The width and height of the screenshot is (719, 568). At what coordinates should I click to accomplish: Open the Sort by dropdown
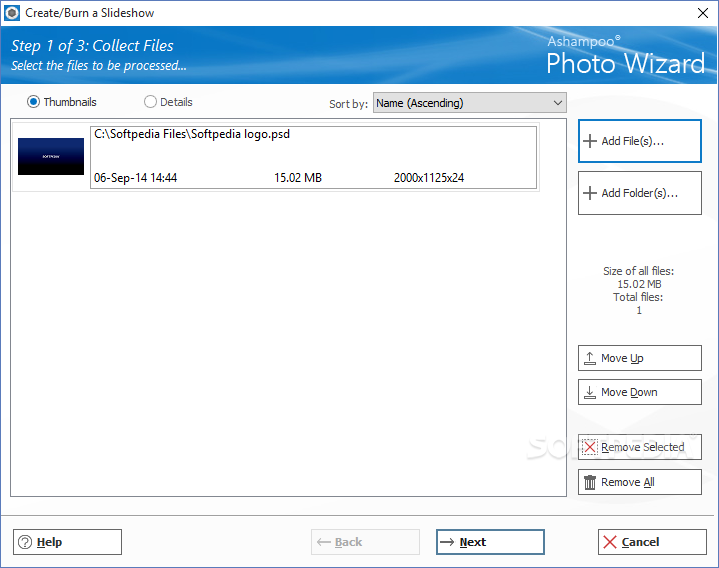470,103
